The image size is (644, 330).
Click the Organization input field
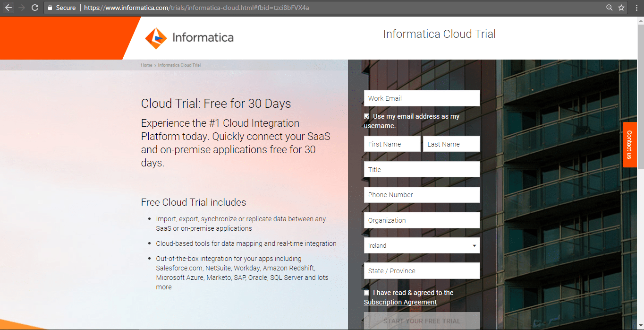pyautogui.click(x=422, y=220)
